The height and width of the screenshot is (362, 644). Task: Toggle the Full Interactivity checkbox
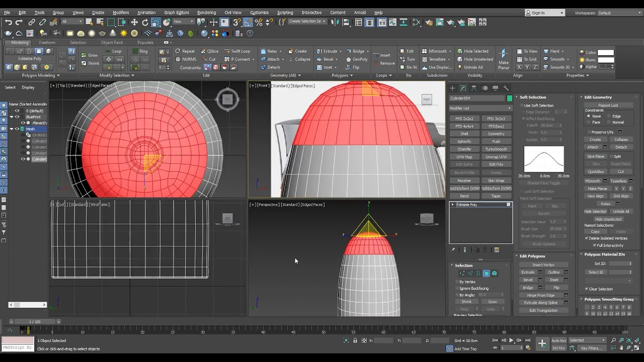pos(595,245)
